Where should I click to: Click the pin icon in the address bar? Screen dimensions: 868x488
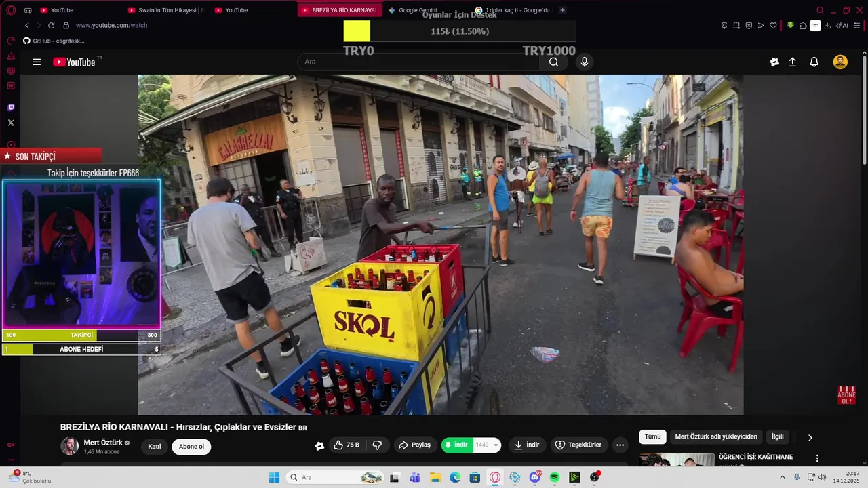(x=724, y=26)
